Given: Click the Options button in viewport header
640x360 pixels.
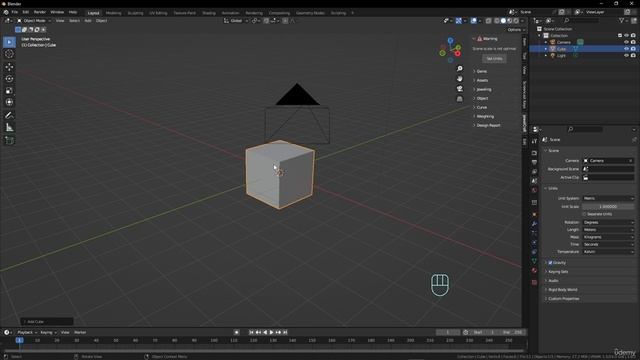Looking at the screenshot, I should (x=516, y=30).
